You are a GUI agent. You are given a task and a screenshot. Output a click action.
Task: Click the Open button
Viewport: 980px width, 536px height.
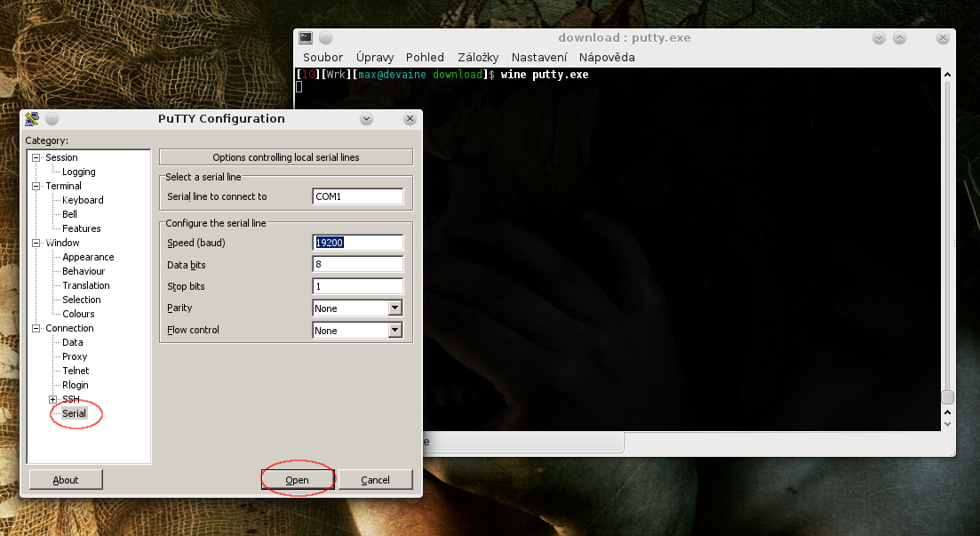298,480
